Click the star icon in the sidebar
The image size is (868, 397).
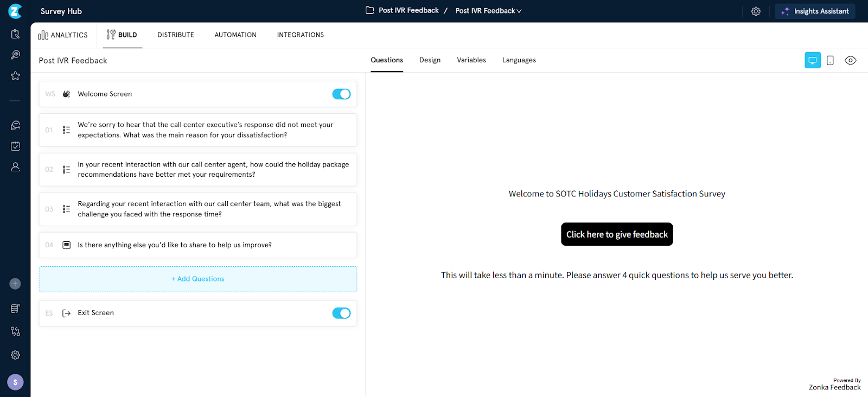tap(15, 76)
